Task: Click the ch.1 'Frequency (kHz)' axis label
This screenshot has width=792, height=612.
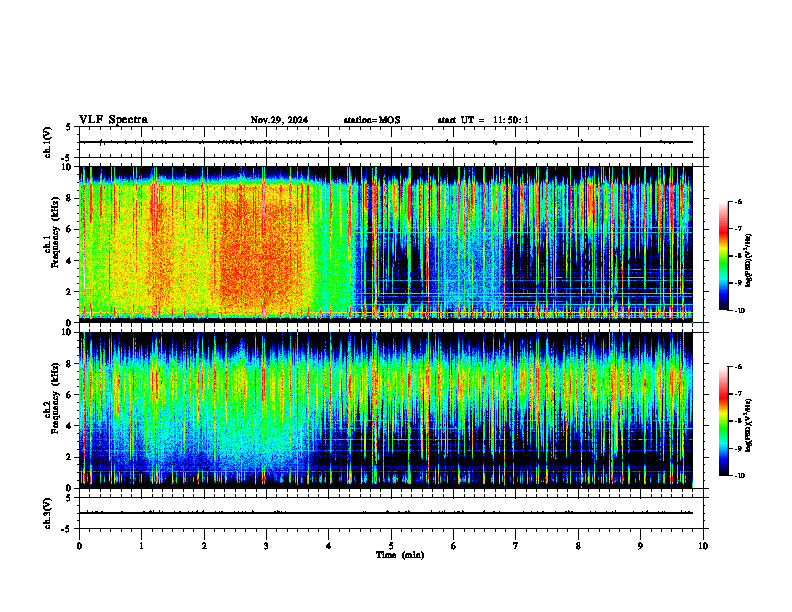Action: point(55,232)
